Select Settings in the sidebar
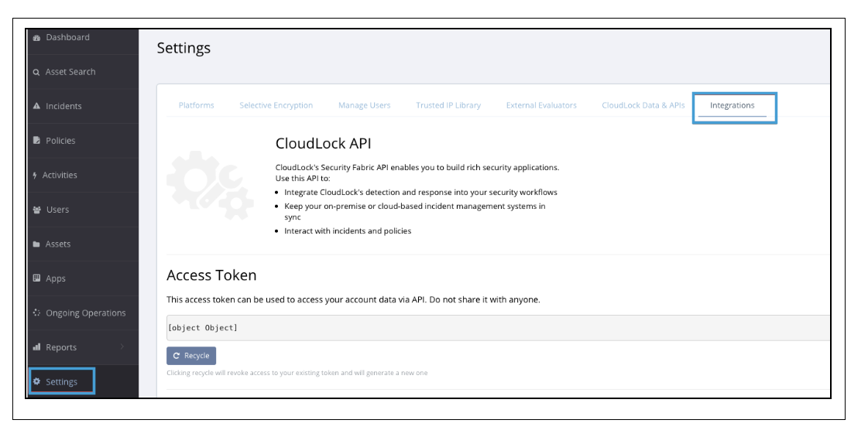The image size is (868, 437). coord(61,381)
